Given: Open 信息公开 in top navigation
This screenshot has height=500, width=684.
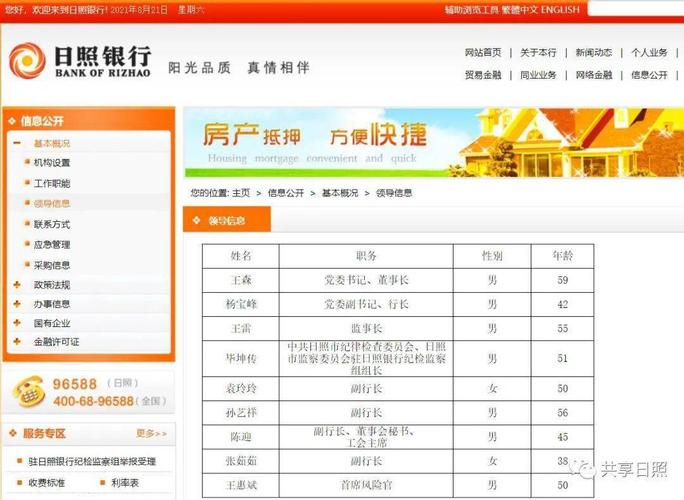Looking at the screenshot, I should (x=649, y=75).
